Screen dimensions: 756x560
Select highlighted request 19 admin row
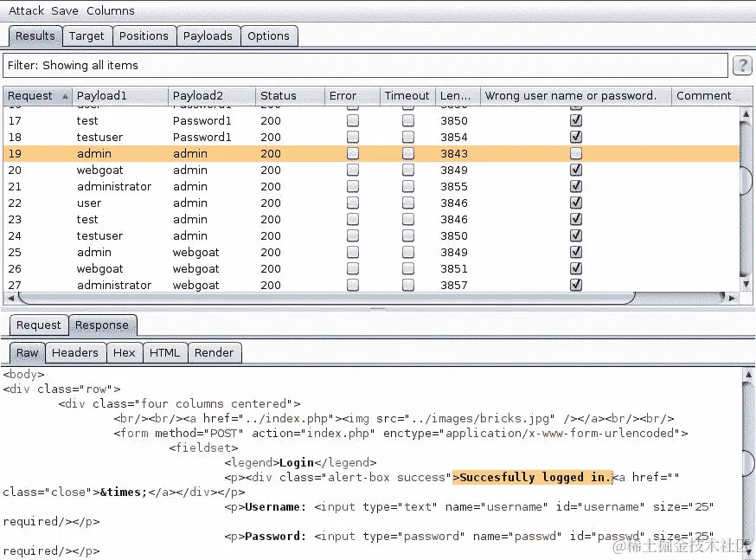(371, 153)
